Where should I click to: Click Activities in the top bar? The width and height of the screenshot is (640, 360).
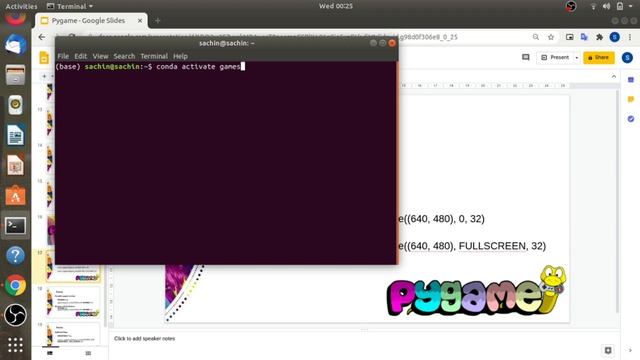click(x=21, y=6)
